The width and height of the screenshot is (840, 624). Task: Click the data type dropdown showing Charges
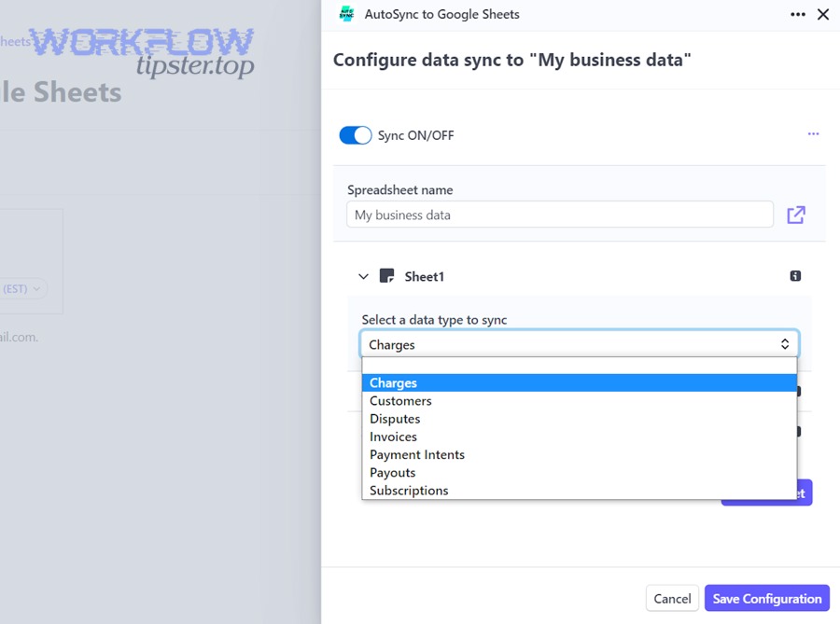tap(579, 344)
